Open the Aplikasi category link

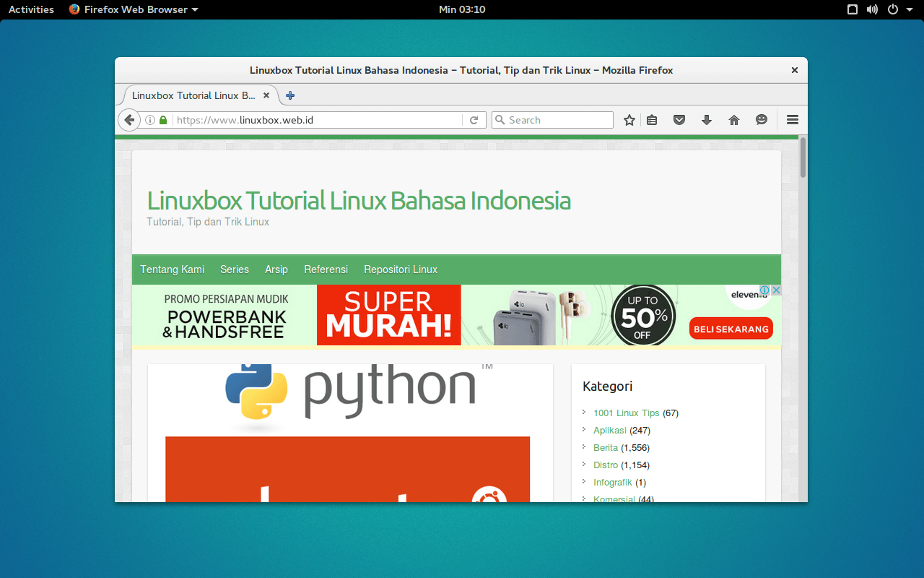click(x=610, y=431)
